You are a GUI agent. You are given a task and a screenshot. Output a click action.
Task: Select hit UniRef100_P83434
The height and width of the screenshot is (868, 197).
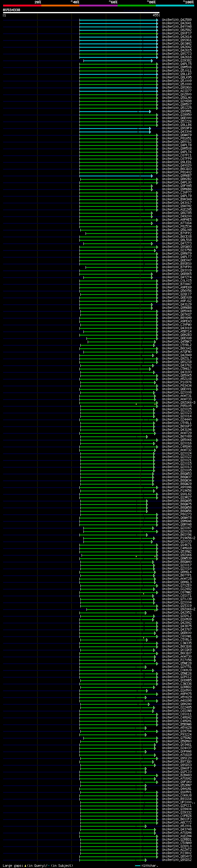pos(176,386)
